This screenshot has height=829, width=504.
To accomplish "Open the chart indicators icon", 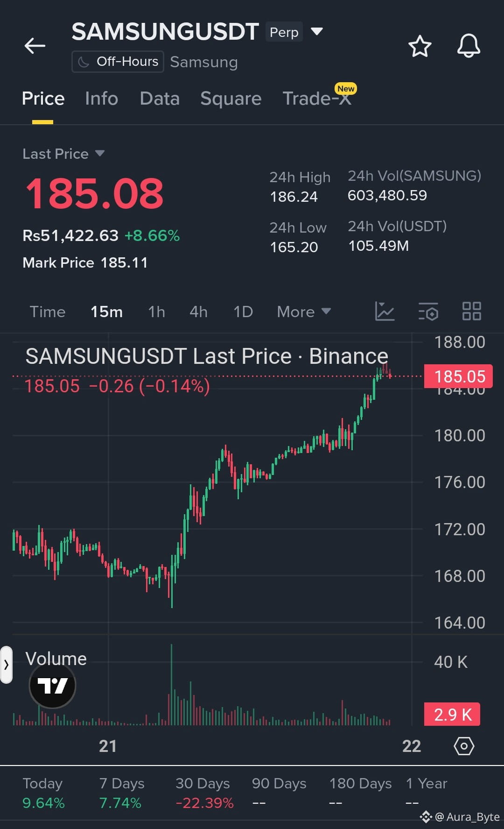I will point(385,311).
